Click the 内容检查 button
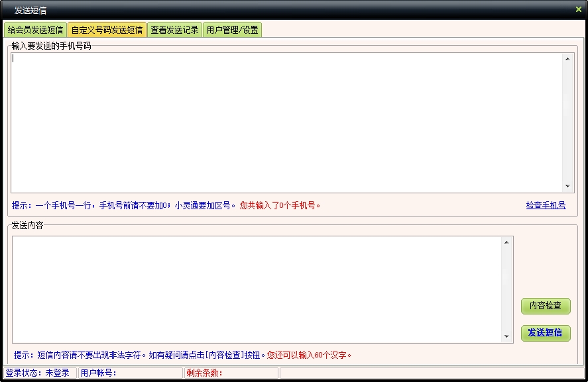Image resolution: width=588 pixels, height=382 pixels. click(545, 306)
